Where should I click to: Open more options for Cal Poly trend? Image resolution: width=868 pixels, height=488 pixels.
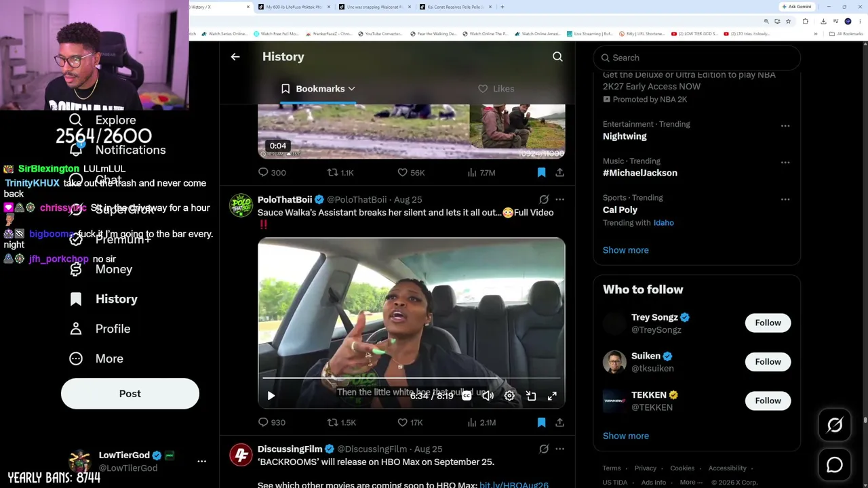[785, 199]
